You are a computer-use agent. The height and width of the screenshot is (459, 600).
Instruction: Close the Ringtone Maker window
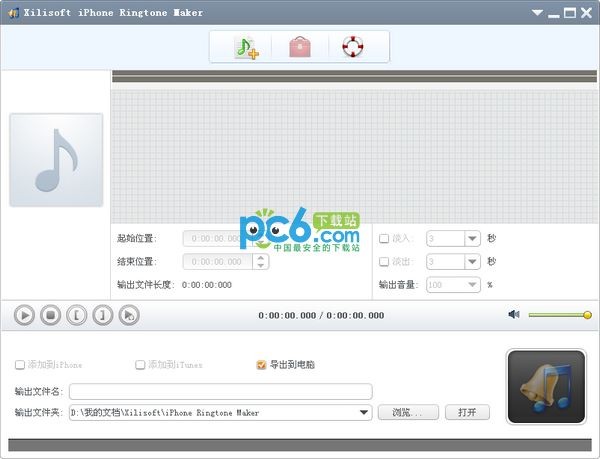(x=586, y=13)
